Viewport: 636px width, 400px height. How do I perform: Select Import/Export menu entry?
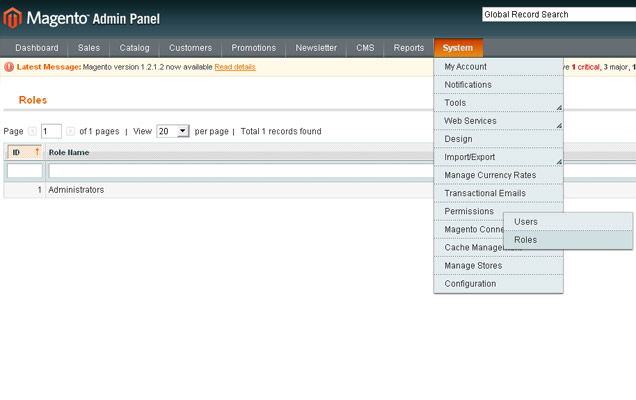tap(498, 157)
